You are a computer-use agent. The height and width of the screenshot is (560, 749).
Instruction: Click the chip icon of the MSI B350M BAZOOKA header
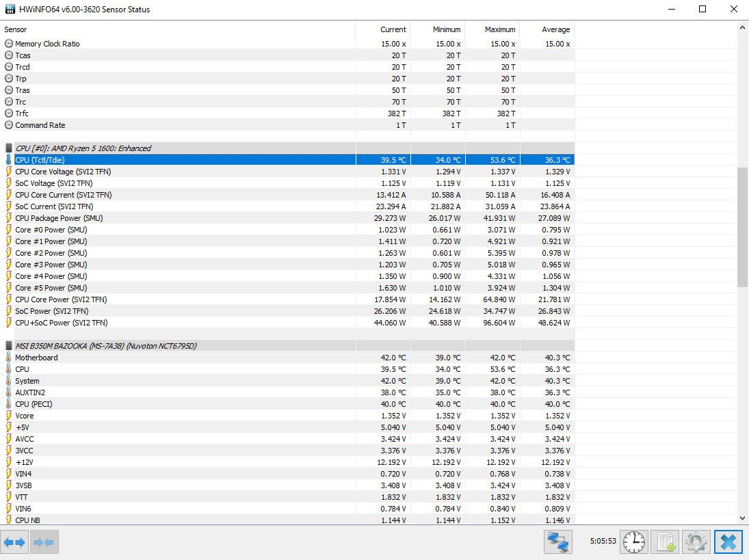click(x=9, y=346)
